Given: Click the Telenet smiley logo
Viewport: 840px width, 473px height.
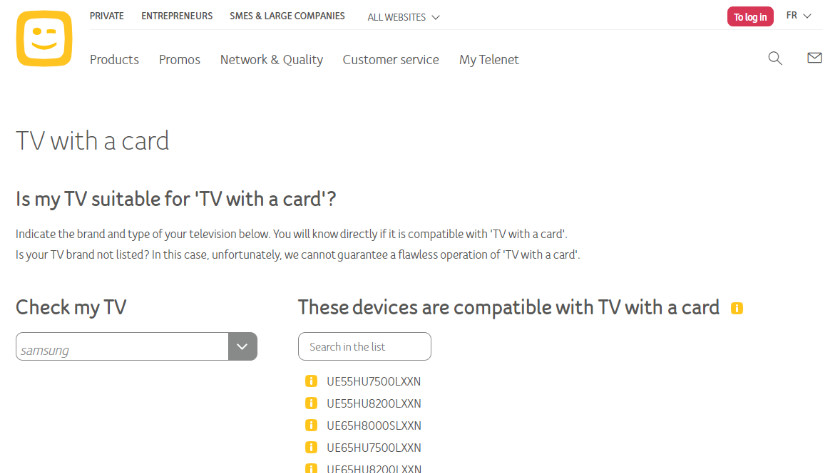Looking at the screenshot, I should coord(44,39).
